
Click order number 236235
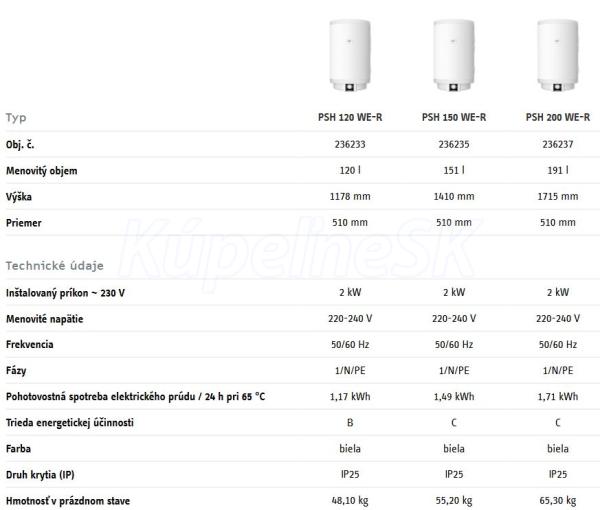pyautogui.click(x=454, y=145)
